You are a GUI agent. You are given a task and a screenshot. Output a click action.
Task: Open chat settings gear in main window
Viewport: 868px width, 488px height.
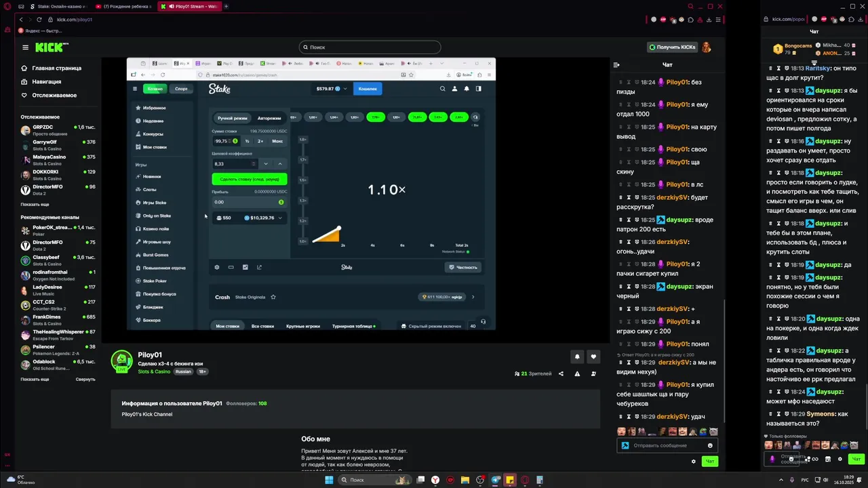[x=693, y=462]
